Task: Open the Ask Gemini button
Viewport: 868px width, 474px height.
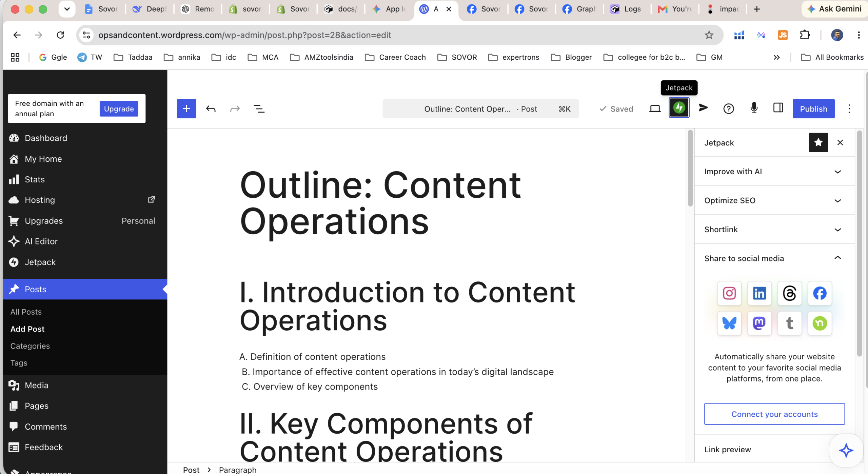Action: pyautogui.click(x=834, y=9)
